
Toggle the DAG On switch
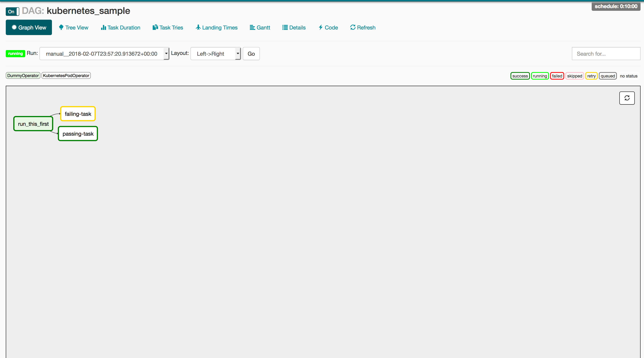tap(13, 12)
